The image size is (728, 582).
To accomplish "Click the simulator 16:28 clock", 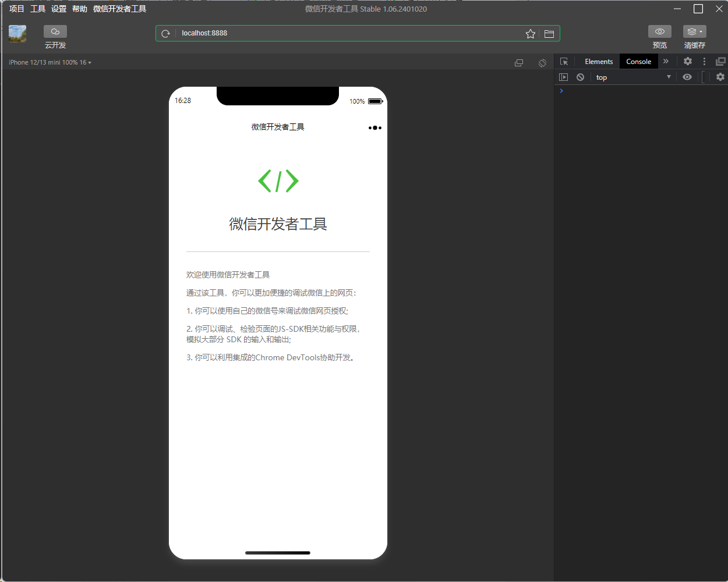I will pyautogui.click(x=183, y=101).
